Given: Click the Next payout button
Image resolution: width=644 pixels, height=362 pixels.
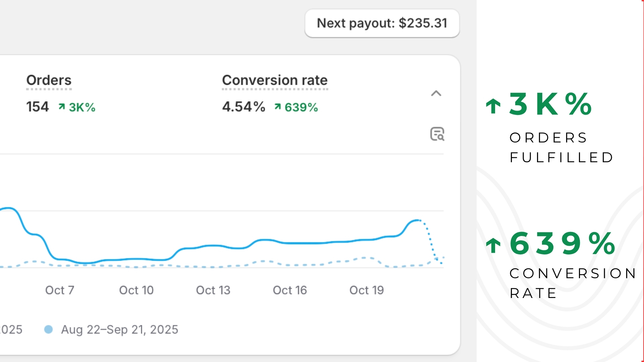Looking at the screenshot, I should tap(382, 23).
